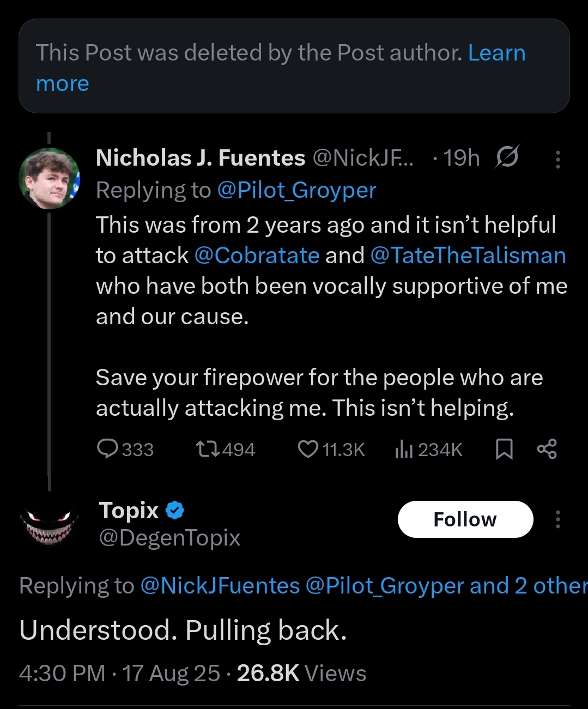Open the @Cobratate mention link
The width and height of the screenshot is (588, 709).
tap(257, 256)
